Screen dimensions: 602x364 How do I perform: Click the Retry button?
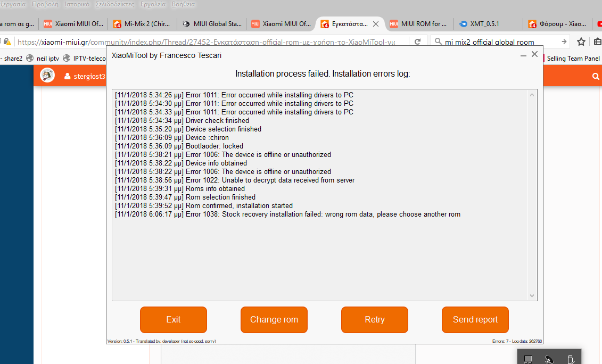tap(374, 319)
